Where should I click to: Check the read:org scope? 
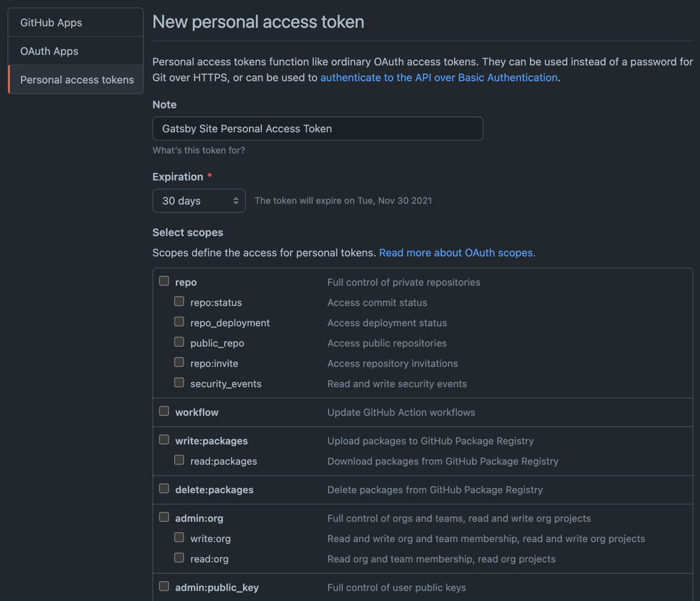pyautogui.click(x=179, y=557)
